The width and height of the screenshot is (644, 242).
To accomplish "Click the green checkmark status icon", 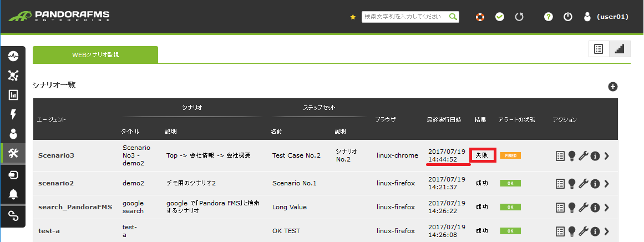I will tap(499, 17).
